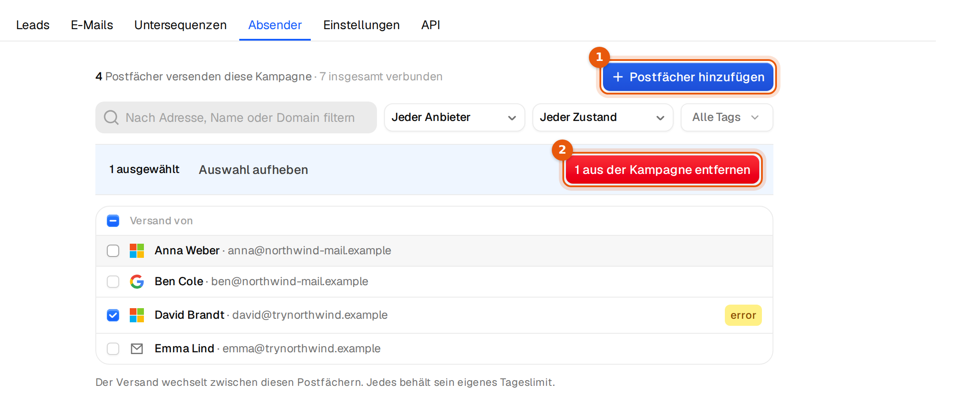This screenshot has height=415, width=980.
Task: Toggle the select-all checkbox by Versand von
Action: tap(113, 221)
